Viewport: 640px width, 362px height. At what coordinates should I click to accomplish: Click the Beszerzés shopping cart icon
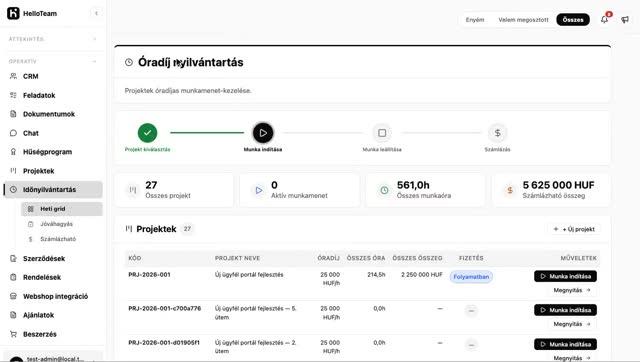point(13,334)
